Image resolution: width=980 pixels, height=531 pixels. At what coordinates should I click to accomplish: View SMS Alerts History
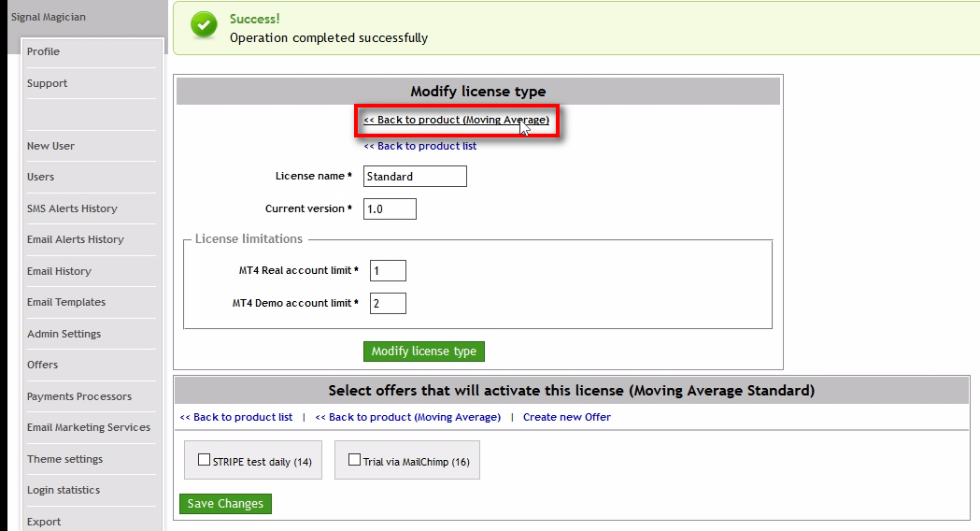(x=72, y=208)
